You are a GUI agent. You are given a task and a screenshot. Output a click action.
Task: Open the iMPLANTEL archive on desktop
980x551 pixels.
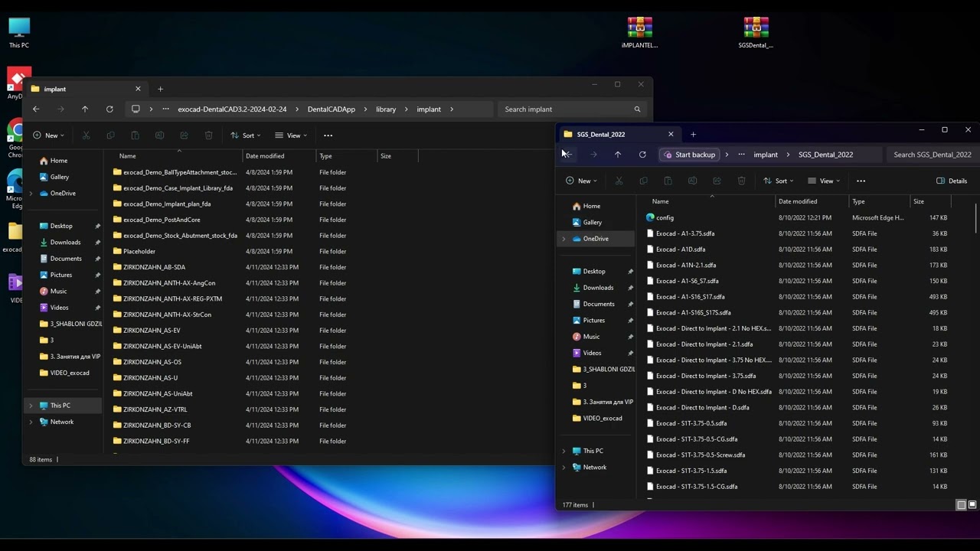[639, 33]
